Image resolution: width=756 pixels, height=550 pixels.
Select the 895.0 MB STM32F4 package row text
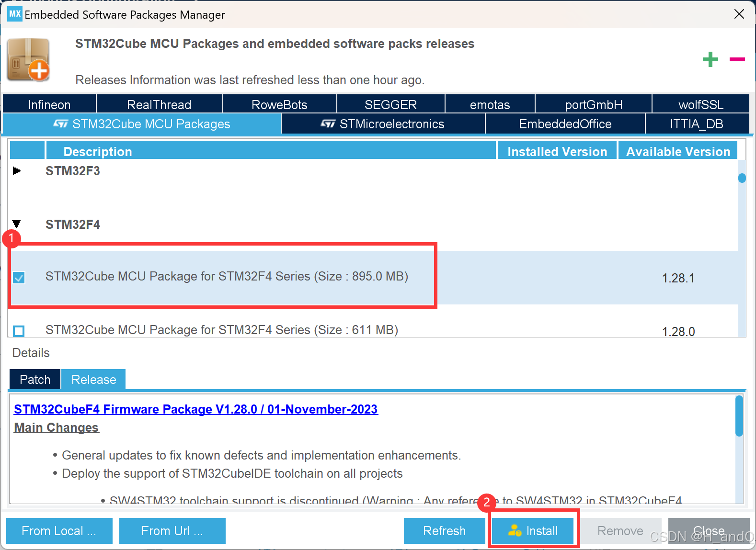click(227, 276)
